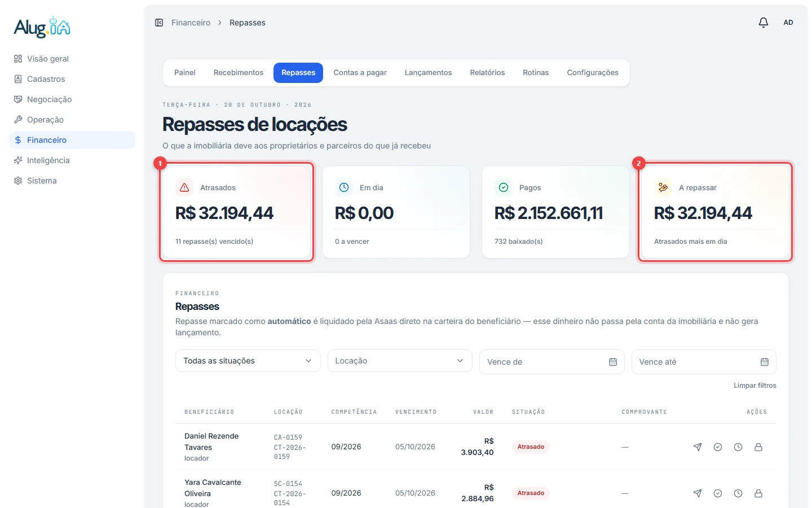Image resolution: width=812 pixels, height=508 pixels.
Task: Mark Daniel Rezende Tavares repasse as paid
Action: click(718, 447)
